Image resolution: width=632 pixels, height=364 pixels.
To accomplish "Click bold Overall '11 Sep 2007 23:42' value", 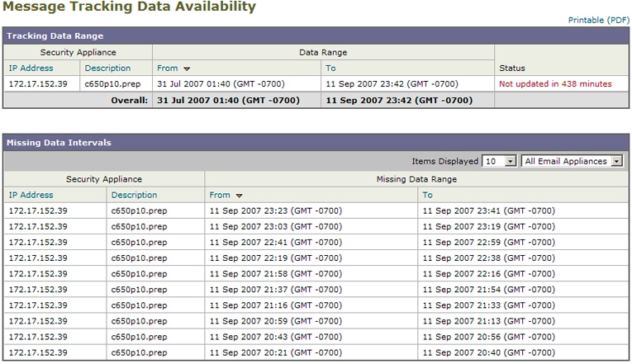I will [x=399, y=100].
